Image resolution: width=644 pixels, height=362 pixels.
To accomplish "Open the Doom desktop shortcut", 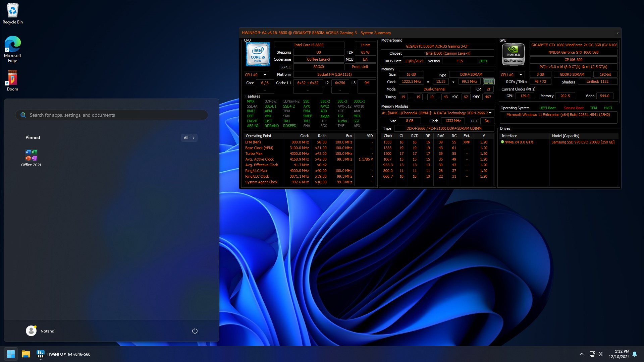I will [12, 76].
